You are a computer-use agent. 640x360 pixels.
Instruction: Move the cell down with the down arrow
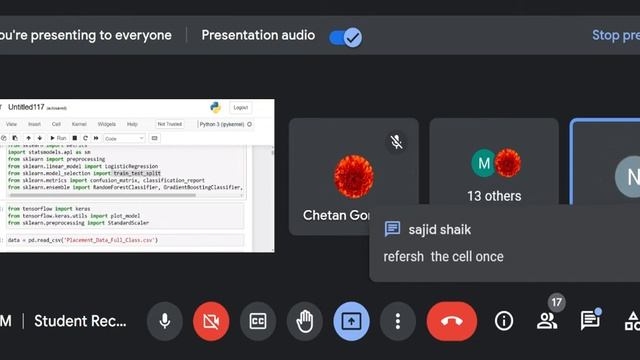pos(40,138)
